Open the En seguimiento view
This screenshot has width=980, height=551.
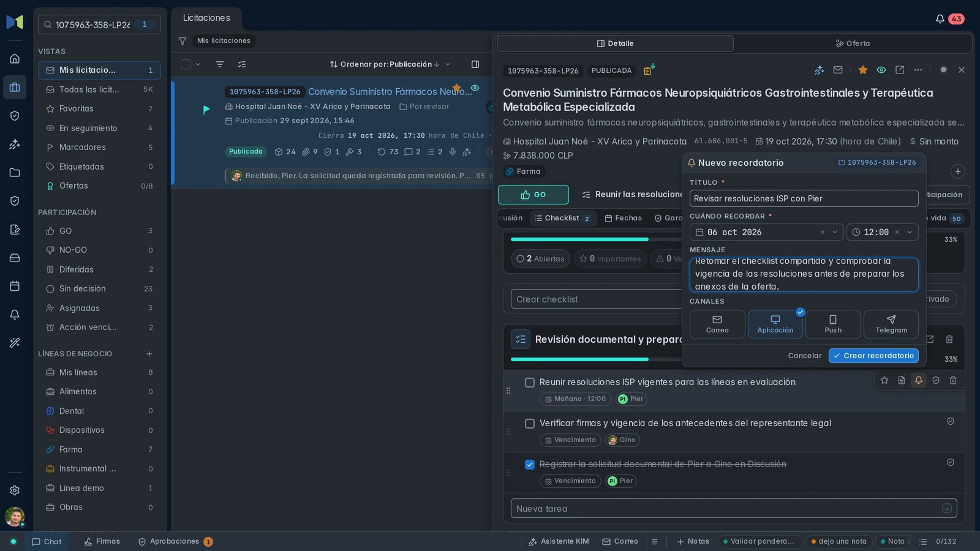(x=99, y=128)
